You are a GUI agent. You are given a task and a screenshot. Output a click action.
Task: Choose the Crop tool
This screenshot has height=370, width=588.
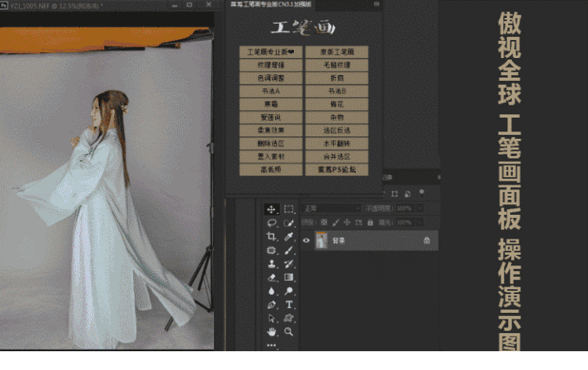271,237
